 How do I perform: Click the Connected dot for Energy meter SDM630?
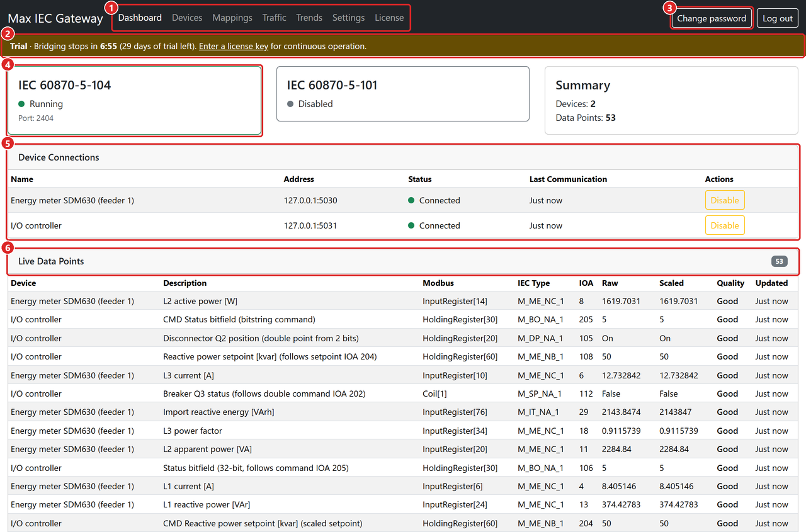pyautogui.click(x=411, y=200)
